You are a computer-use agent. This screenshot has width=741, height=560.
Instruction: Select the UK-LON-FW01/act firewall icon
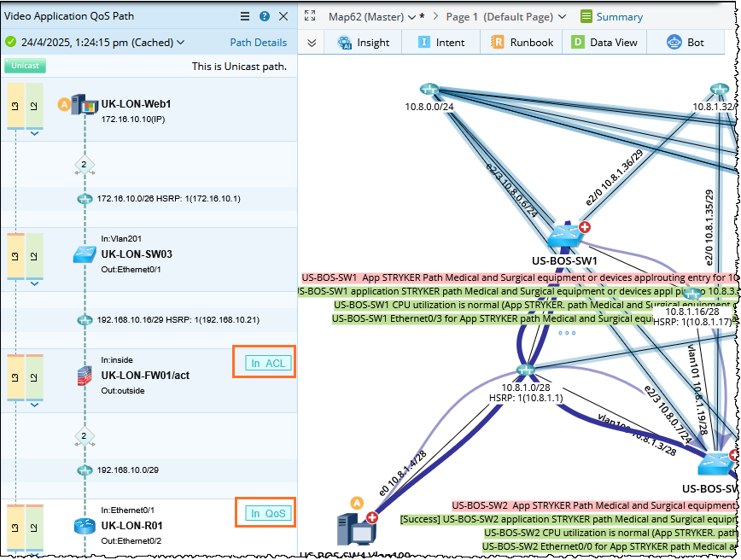click(x=85, y=375)
